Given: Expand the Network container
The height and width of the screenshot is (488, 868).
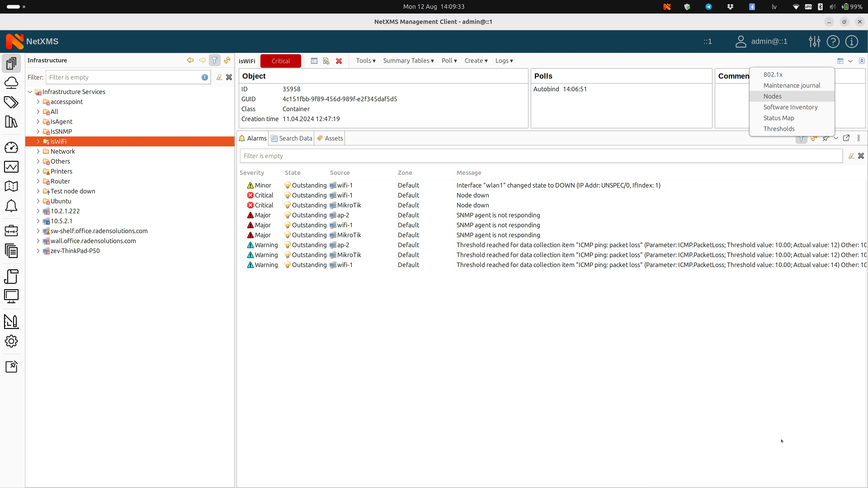Looking at the screenshot, I should 38,151.
